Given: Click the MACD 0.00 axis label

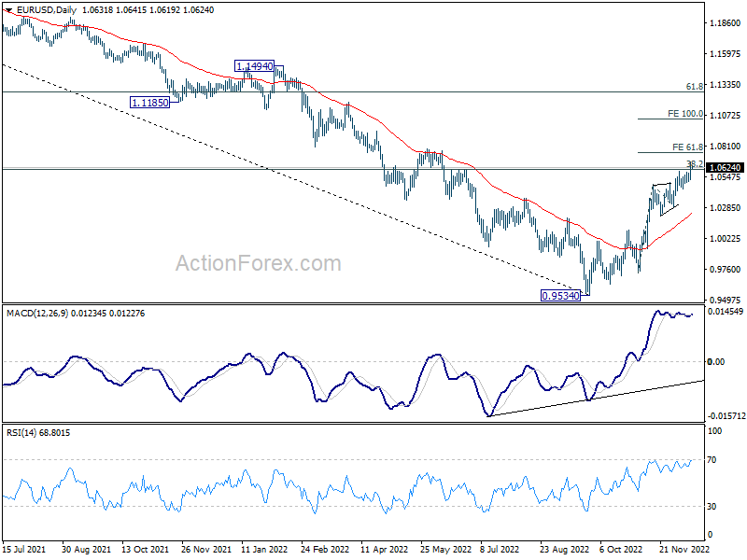Looking at the screenshot, I should pyautogui.click(x=716, y=362).
